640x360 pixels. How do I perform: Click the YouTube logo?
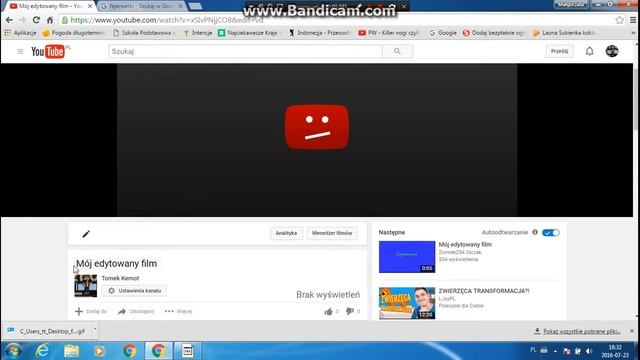pyautogui.click(x=48, y=51)
